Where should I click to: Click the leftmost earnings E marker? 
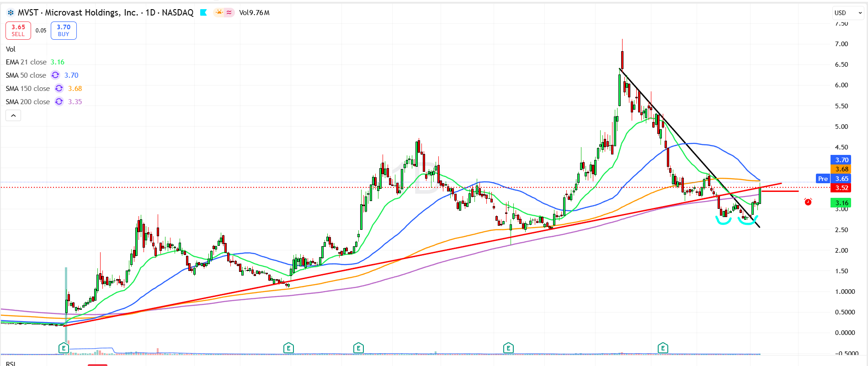tap(64, 348)
